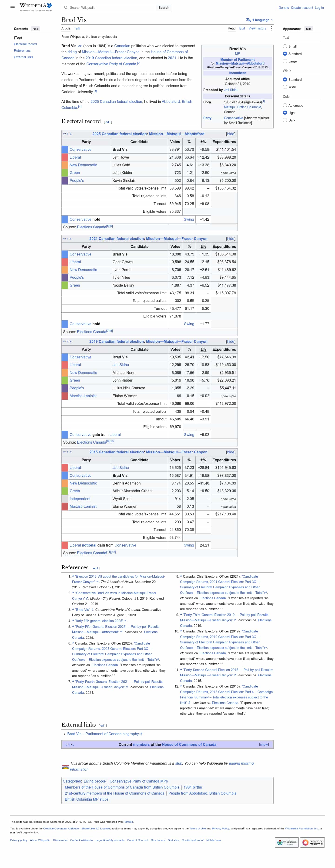
Task: Open the vertical three-dot more options menu
Action: (271, 29)
